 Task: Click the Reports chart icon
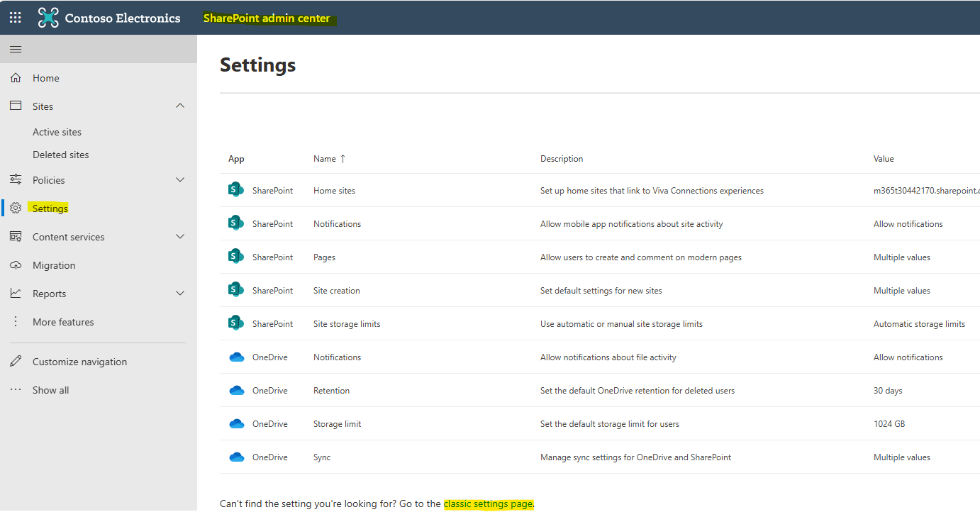coord(16,293)
